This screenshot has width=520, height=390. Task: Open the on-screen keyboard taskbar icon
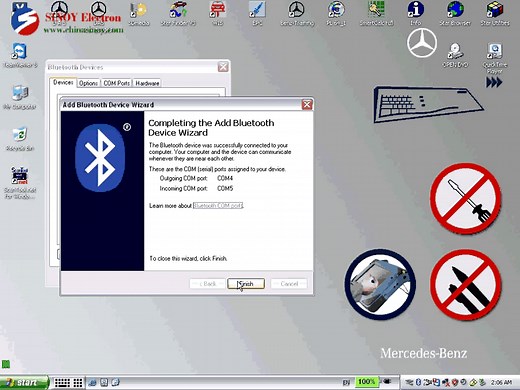(x=62, y=382)
